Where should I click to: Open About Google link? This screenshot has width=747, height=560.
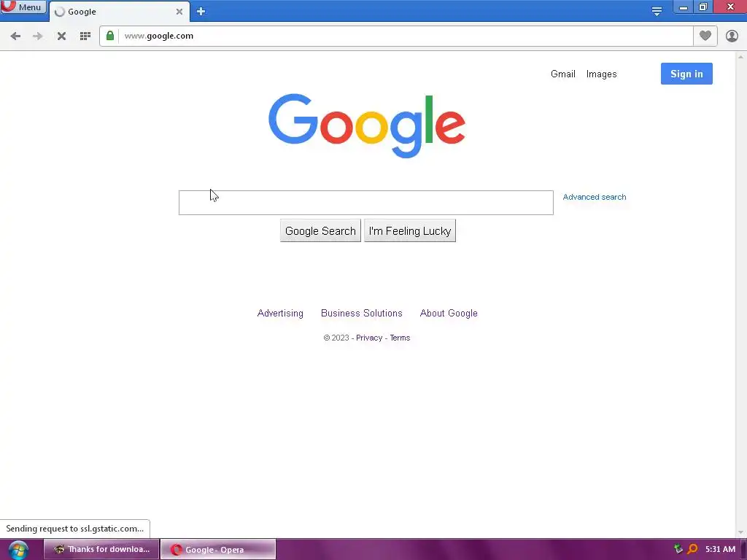(449, 314)
